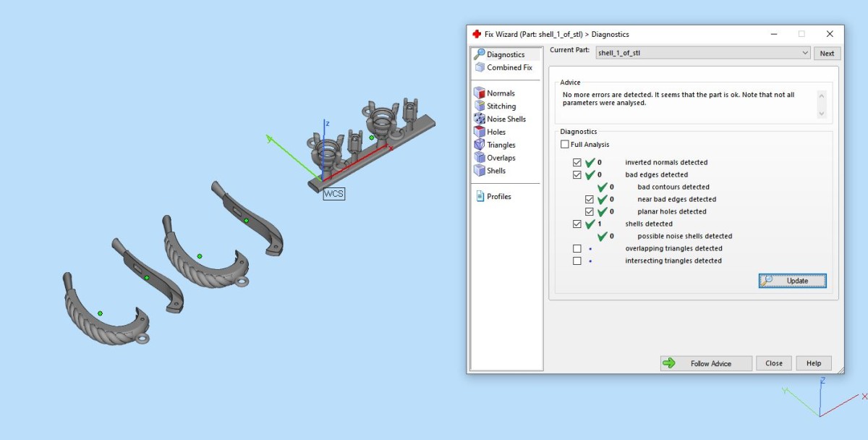Open the Noise Shells icon
Image resolution: width=868 pixels, height=440 pixels.
click(479, 119)
